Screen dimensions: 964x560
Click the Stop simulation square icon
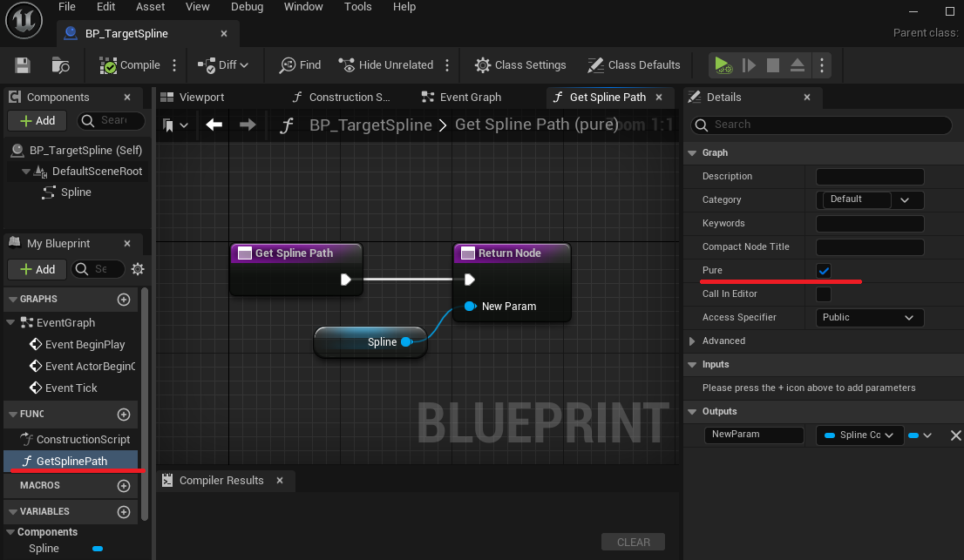[x=773, y=65]
